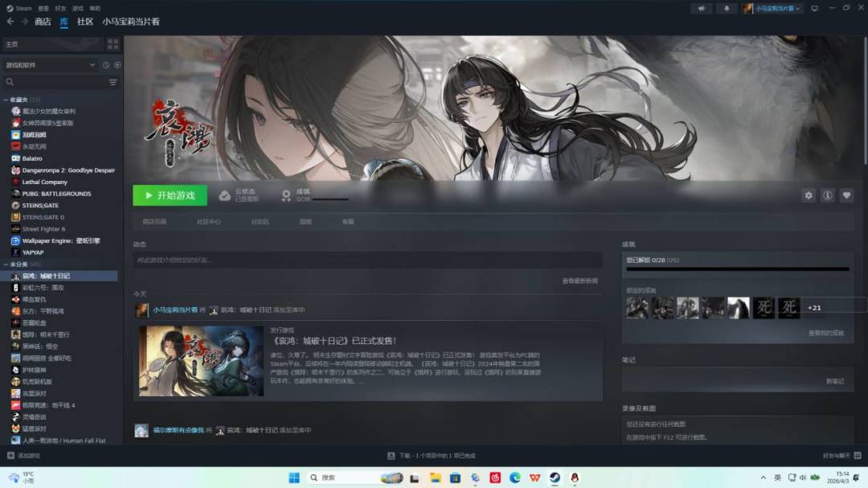Click the notifications bell icon
Screen dimensions: 868x488
727,8
